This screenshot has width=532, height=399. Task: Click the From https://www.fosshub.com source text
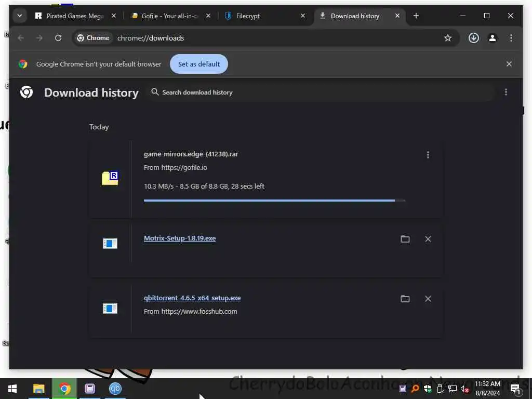click(x=190, y=312)
